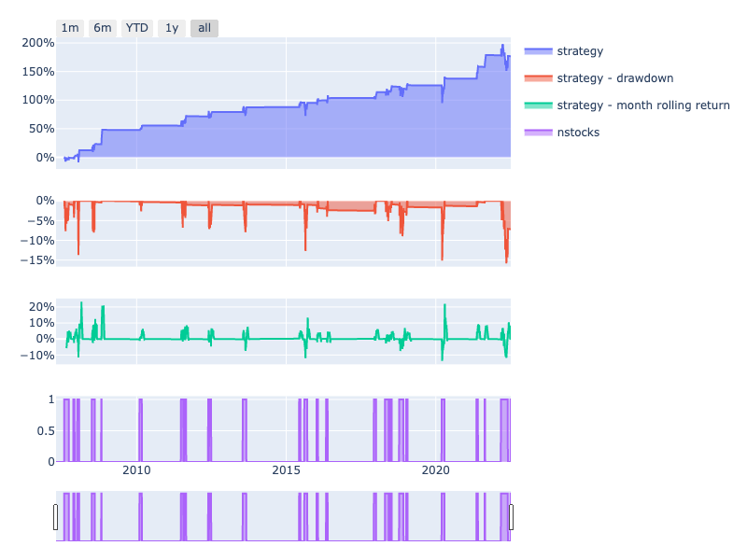Click the 2020 x-axis tick label
747x560 pixels.
pos(436,470)
